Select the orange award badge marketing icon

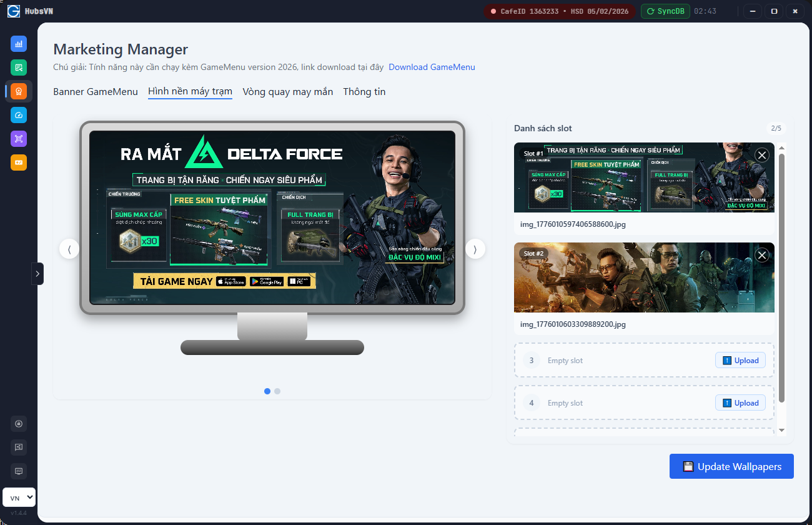[19, 91]
